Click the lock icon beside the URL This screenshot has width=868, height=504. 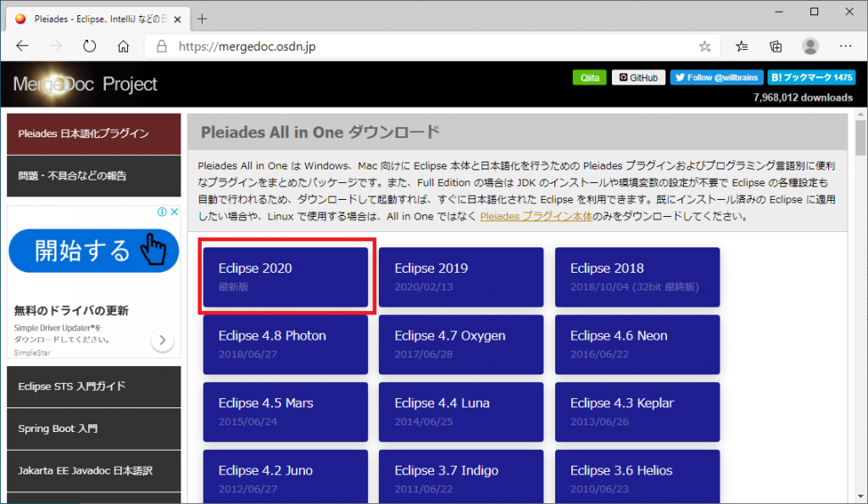pos(162,46)
